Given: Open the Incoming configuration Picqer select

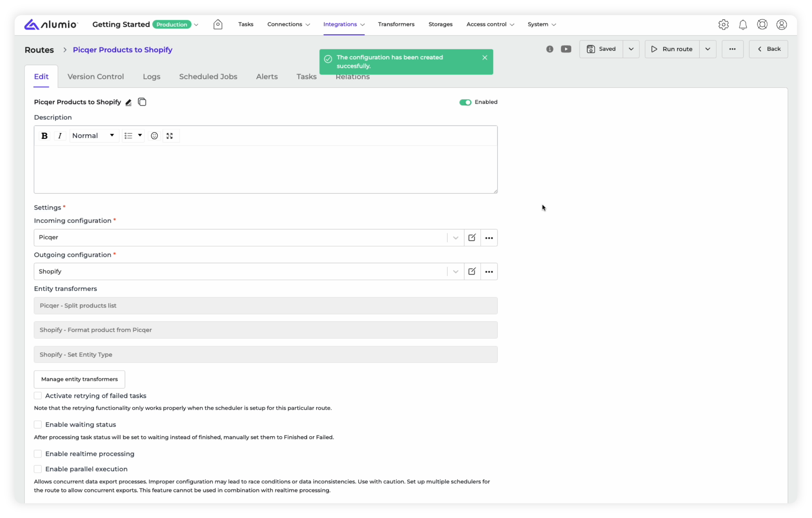Looking at the screenshot, I should coord(248,238).
